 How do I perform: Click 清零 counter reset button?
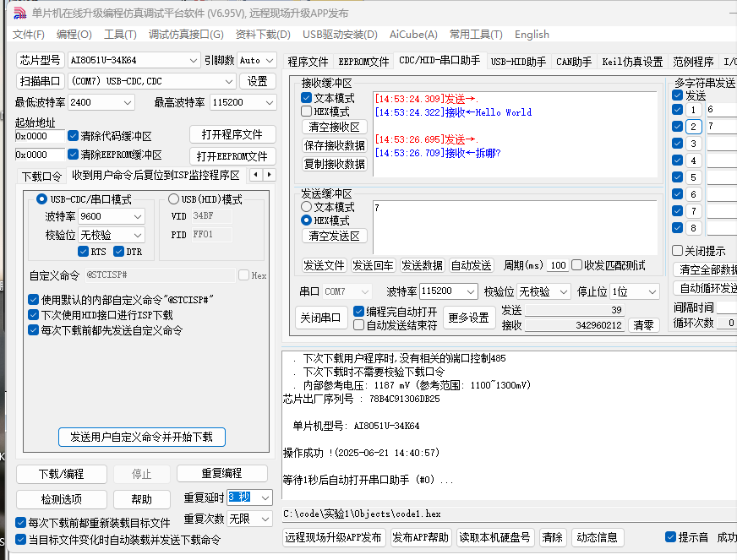643,325
